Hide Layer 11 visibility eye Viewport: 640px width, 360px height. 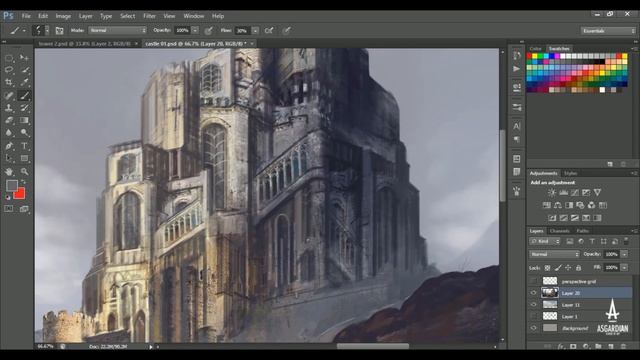coord(533,304)
